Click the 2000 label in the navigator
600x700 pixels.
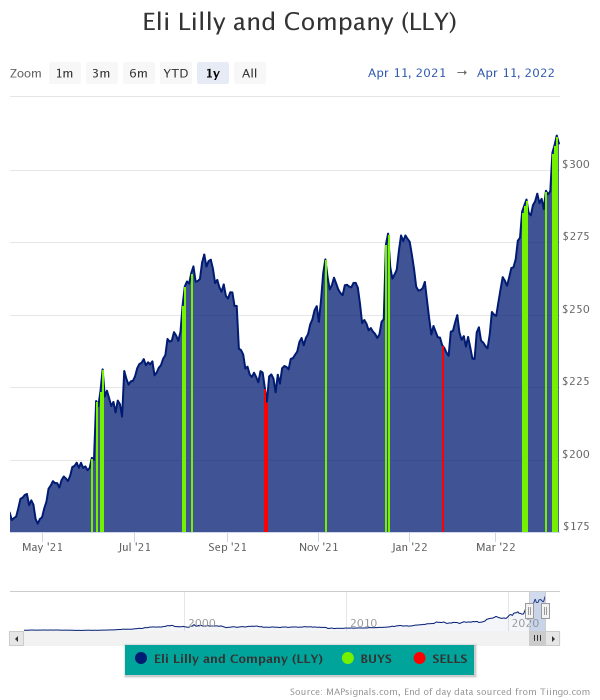(202, 623)
